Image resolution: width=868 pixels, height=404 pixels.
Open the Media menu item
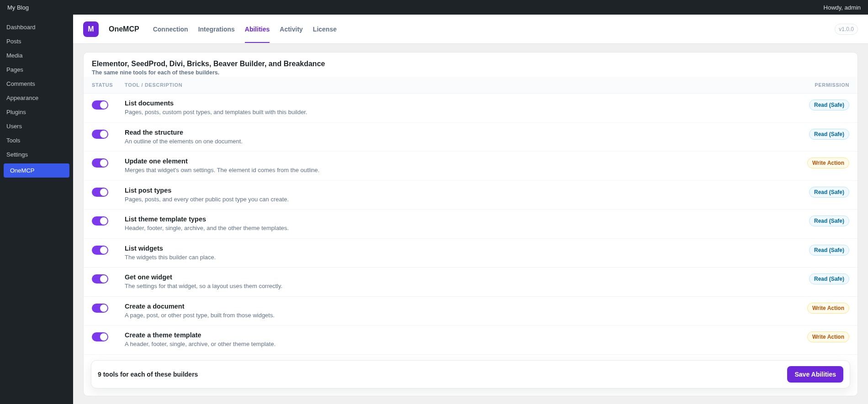pyautogui.click(x=37, y=56)
